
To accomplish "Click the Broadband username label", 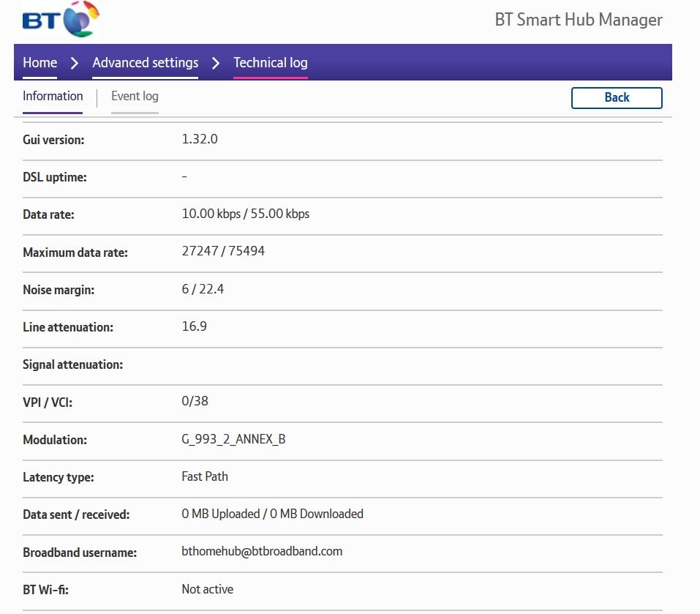I will 80,553.
